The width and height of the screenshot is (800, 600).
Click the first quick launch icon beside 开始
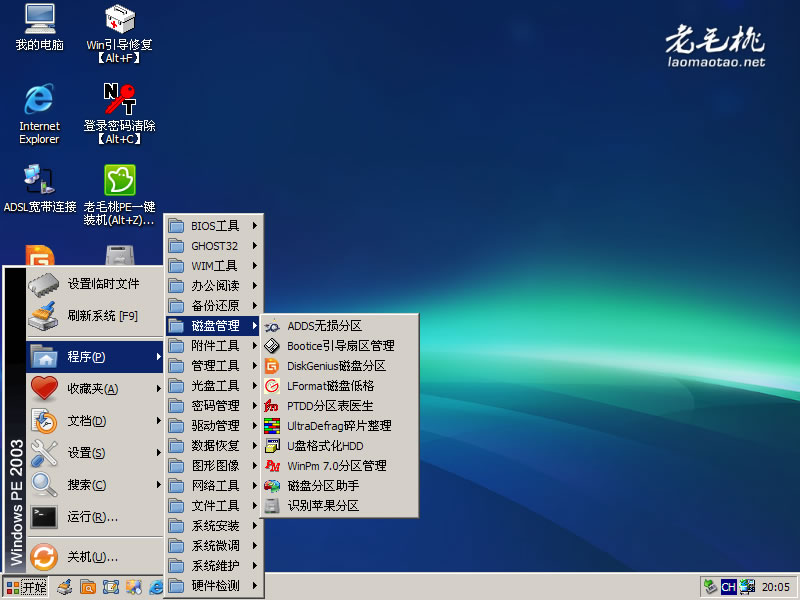[64, 587]
